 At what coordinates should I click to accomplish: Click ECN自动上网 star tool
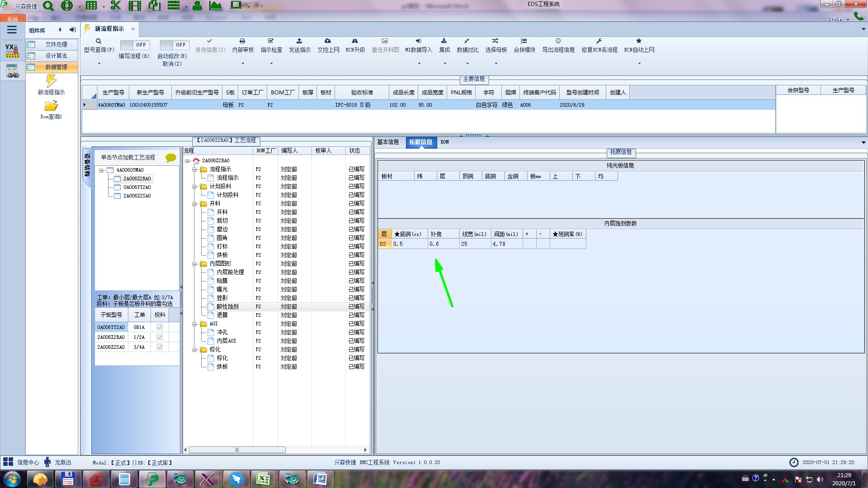coord(639,46)
